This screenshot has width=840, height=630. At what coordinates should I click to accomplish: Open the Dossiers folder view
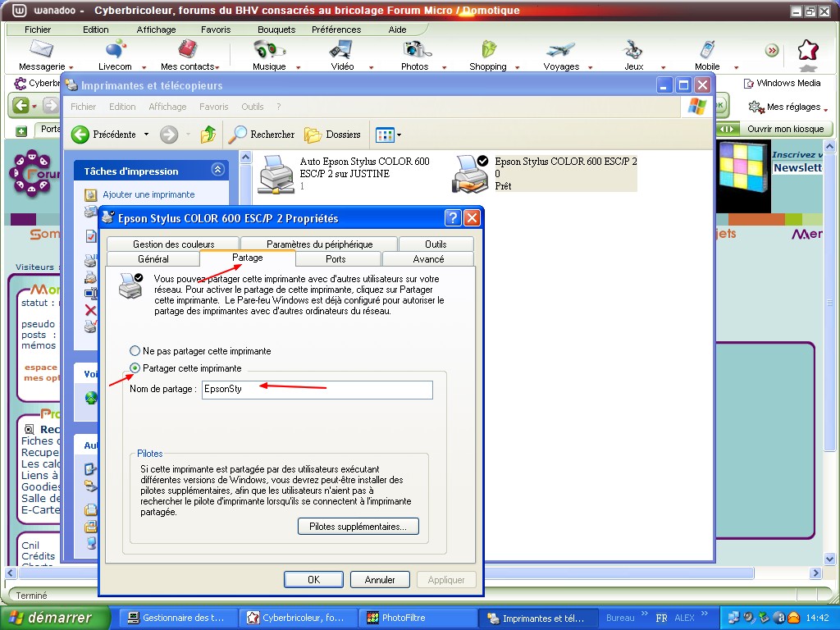click(x=313, y=135)
